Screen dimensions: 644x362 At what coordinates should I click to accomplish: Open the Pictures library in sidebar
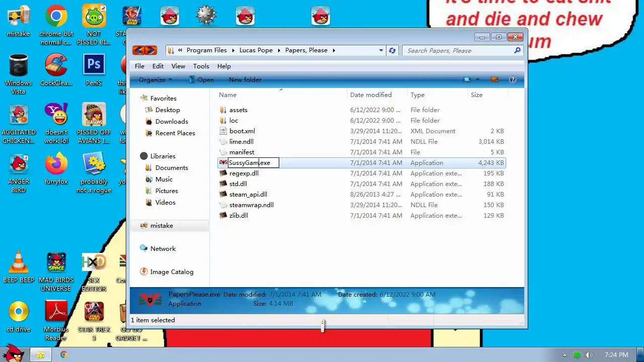[167, 191]
